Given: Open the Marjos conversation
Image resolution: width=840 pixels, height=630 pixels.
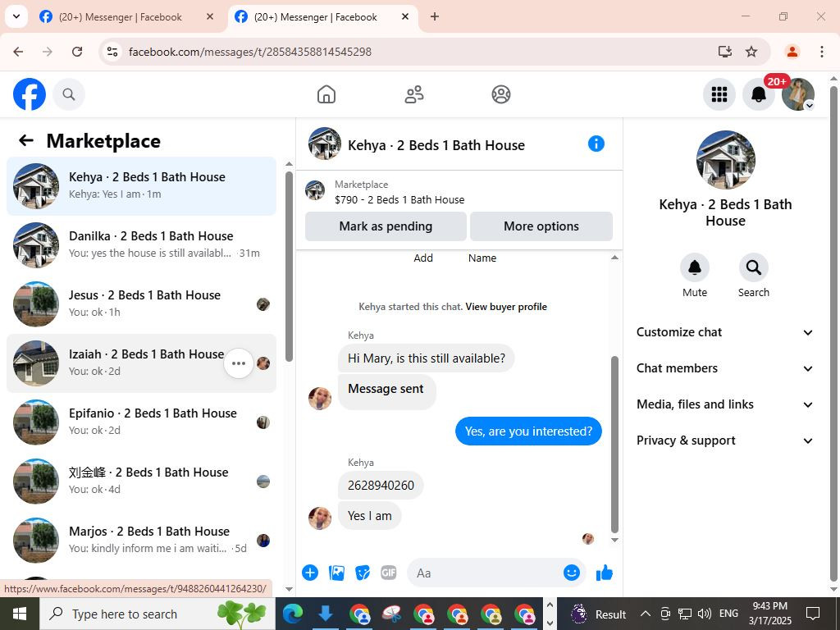Looking at the screenshot, I should tap(141, 540).
